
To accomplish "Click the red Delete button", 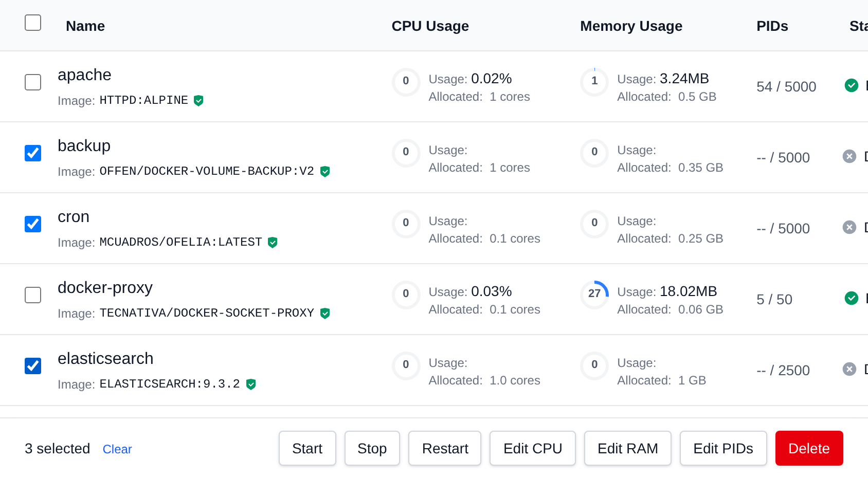I will (x=809, y=448).
